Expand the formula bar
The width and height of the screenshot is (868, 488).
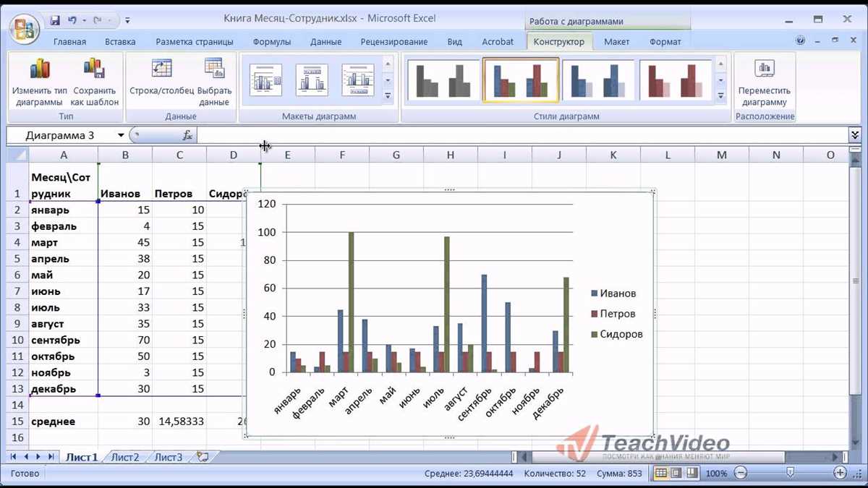[855, 135]
